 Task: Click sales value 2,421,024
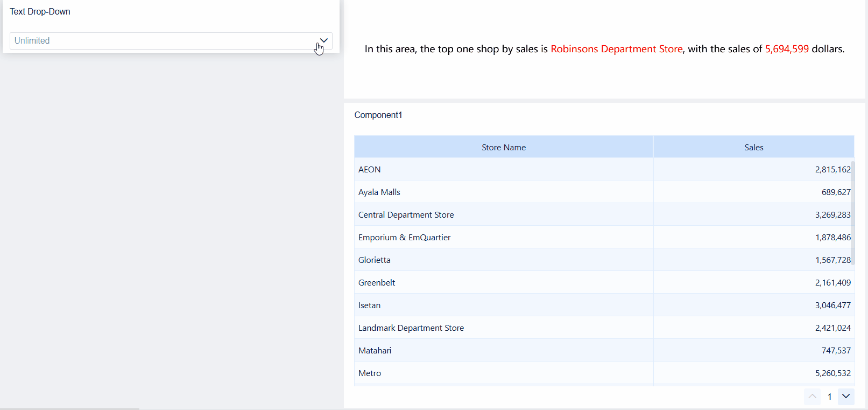point(833,328)
